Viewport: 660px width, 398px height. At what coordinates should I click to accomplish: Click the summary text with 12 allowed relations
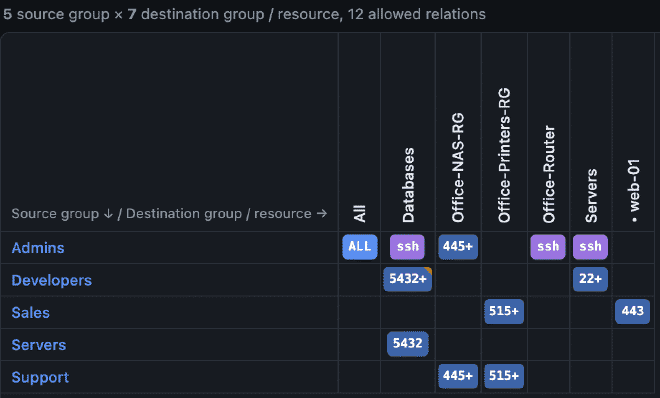(244, 14)
